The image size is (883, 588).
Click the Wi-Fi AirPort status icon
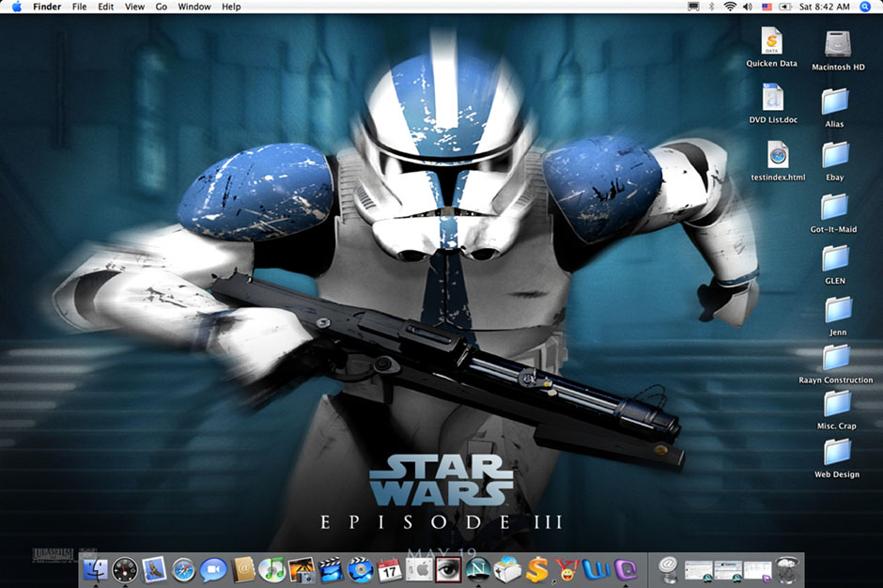tap(731, 7)
